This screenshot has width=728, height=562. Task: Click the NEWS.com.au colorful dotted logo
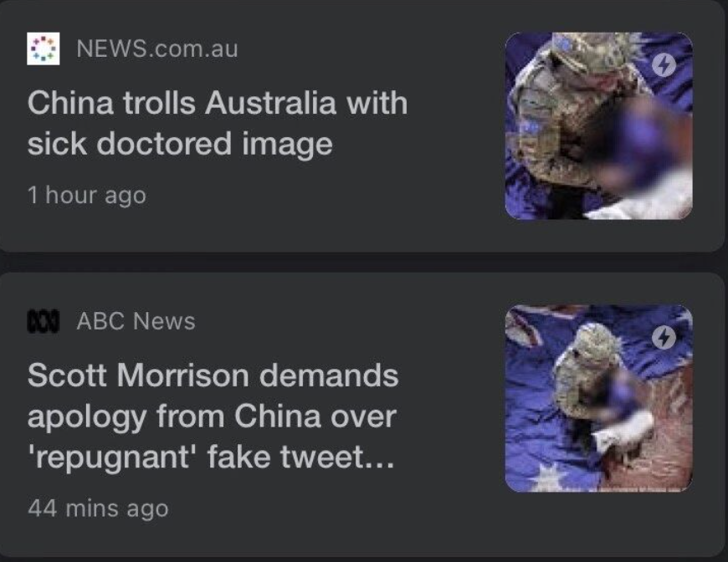[44, 49]
